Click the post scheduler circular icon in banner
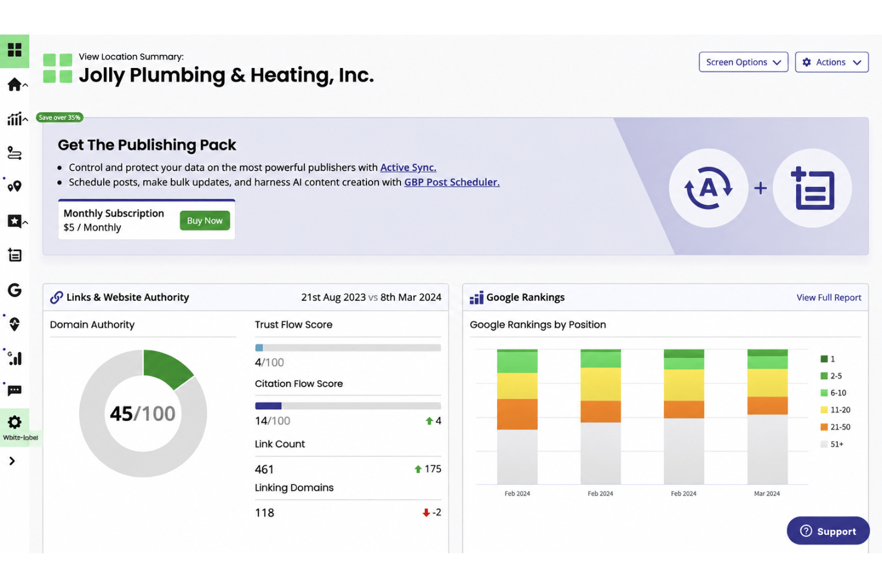Screen dimensions: 882x588 [x=812, y=188]
